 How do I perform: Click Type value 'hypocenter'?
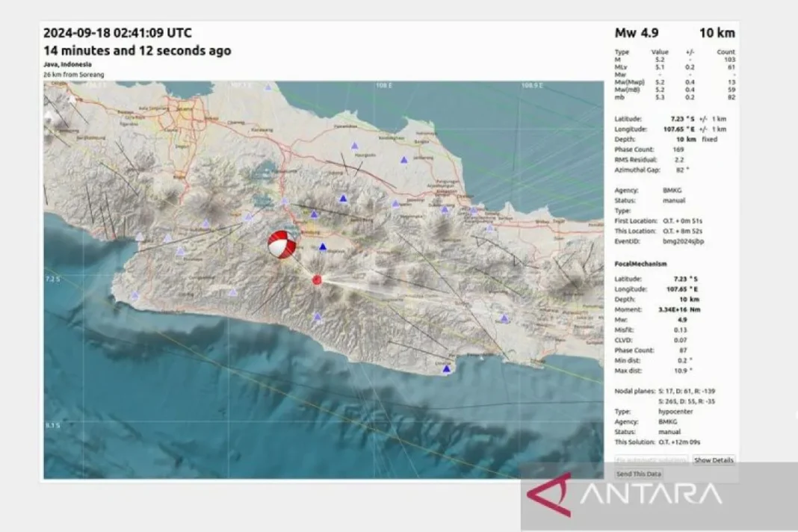(x=675, y=412)
